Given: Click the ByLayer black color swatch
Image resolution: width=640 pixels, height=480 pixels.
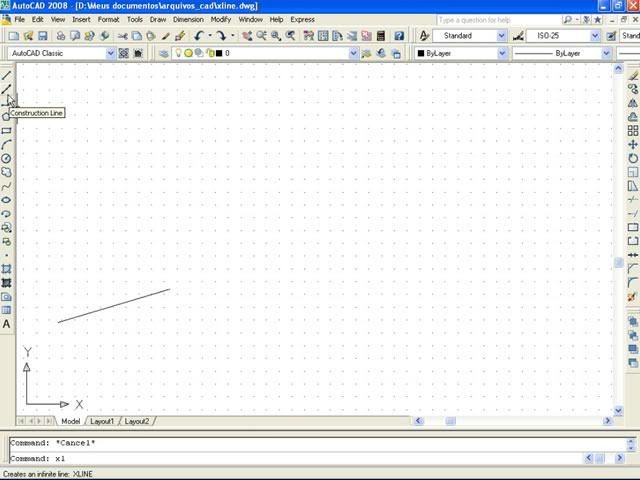Looking at the screenshot, I should [421, 53].
